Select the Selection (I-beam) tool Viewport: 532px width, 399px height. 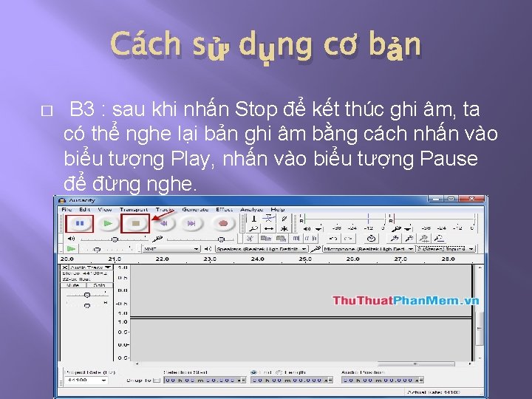[x=253, y=219]
